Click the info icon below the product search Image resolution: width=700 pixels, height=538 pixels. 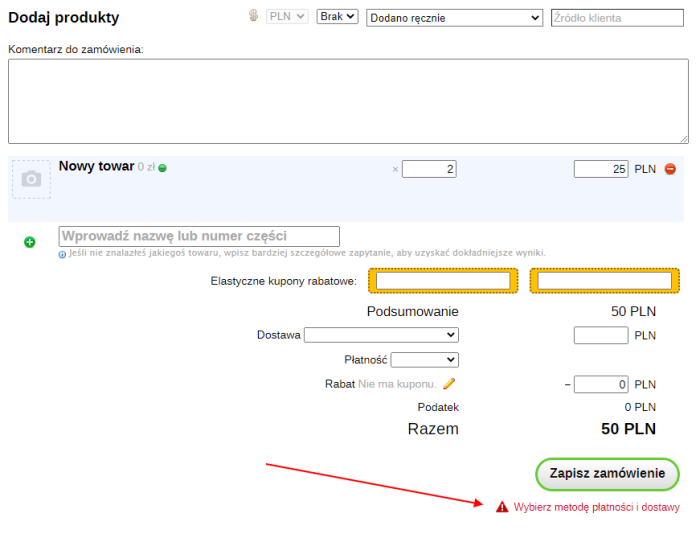63,254
